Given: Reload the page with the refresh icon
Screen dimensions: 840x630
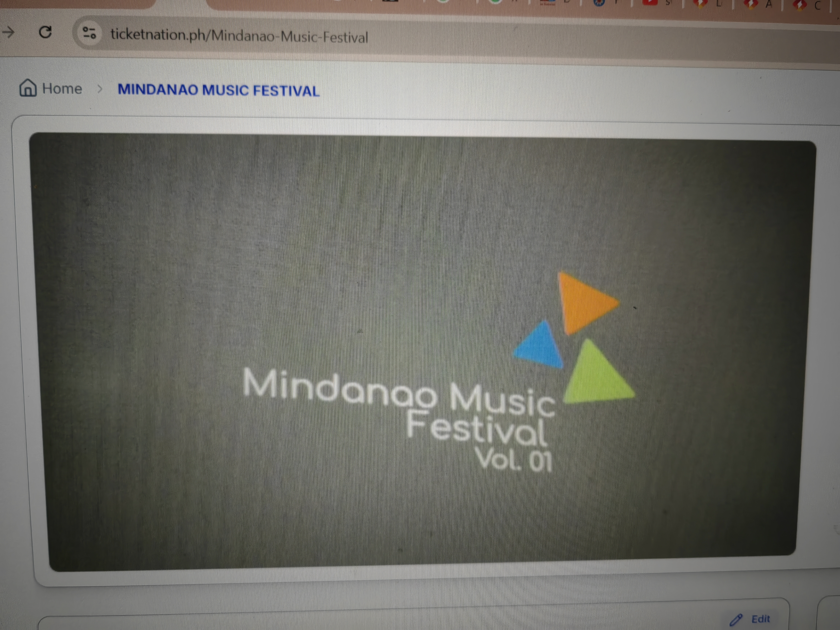Looking at the screenshot, I should (x=46, y=32).
